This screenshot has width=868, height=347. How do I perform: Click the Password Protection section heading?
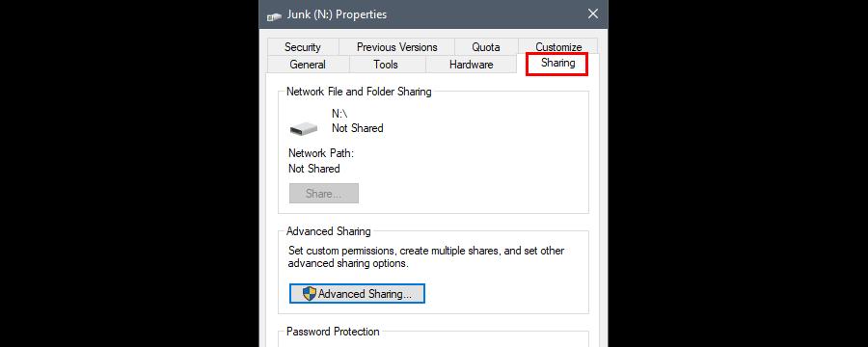[x=333, y=332]
